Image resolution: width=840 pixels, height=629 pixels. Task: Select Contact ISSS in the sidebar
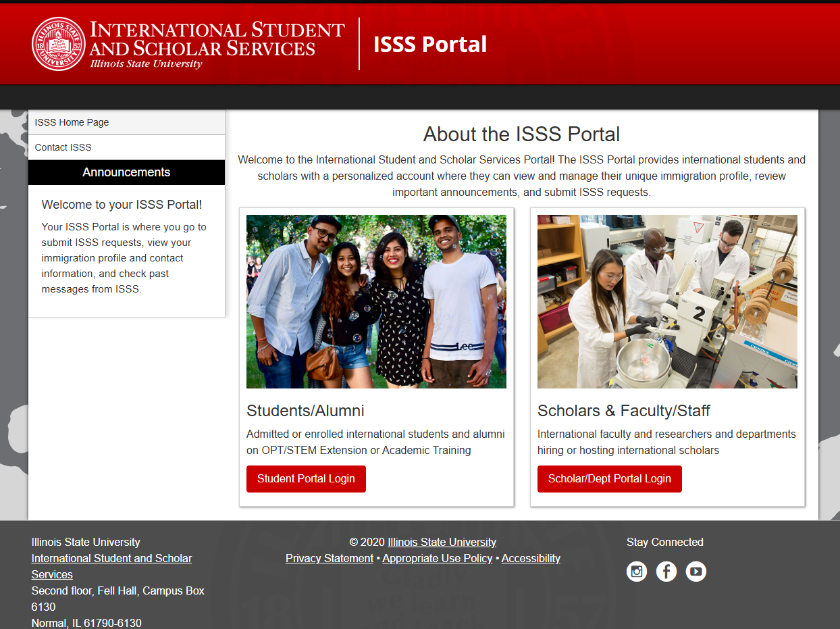coord(63,147)
